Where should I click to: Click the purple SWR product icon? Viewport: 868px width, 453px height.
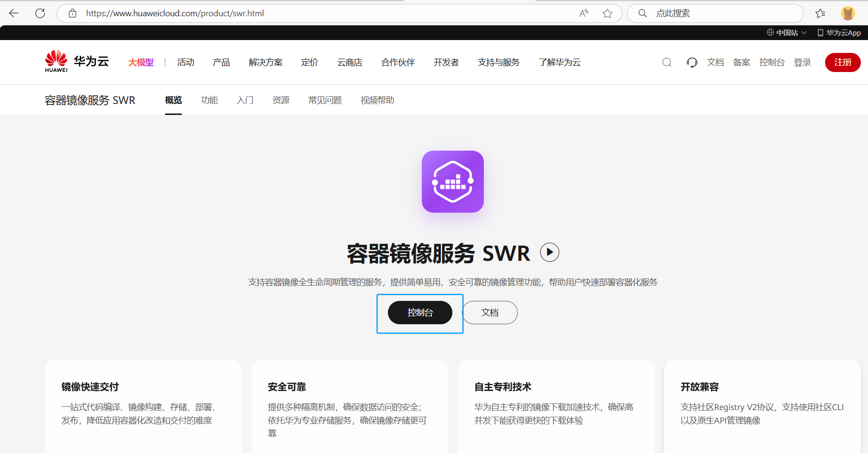tap(453, 182)
